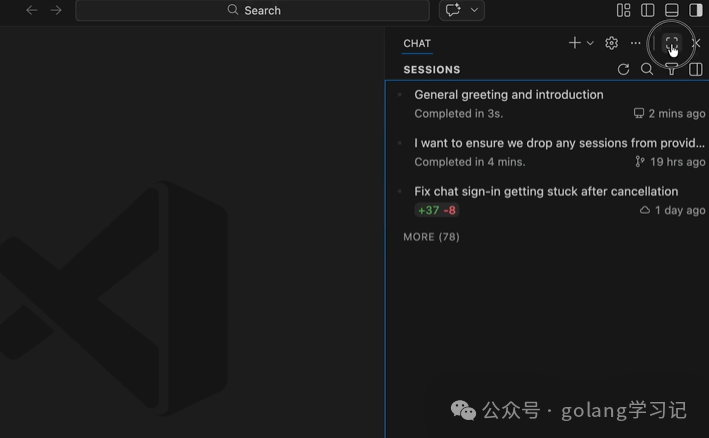Open 'Fix chat sign-in getting stuck' session
709x438 pixels.
click(548, 201)
